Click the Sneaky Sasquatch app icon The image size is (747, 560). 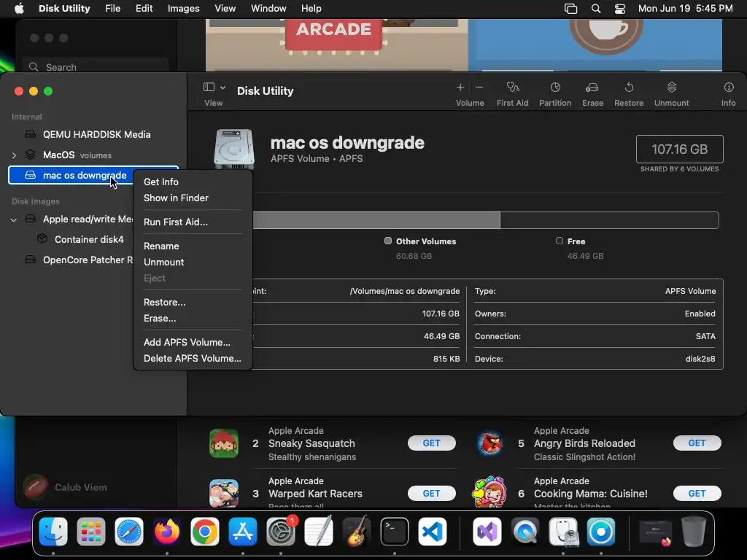[224, 443]
